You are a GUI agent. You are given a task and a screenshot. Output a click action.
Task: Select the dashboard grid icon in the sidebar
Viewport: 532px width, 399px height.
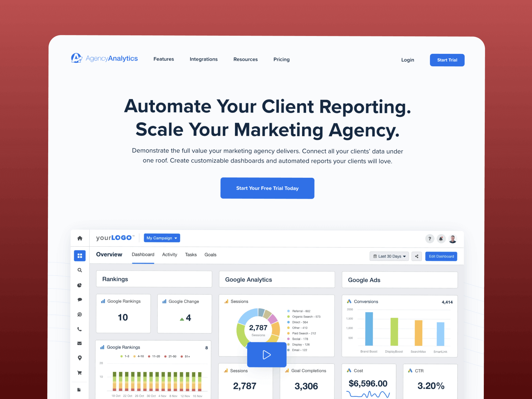coord(80,256)
